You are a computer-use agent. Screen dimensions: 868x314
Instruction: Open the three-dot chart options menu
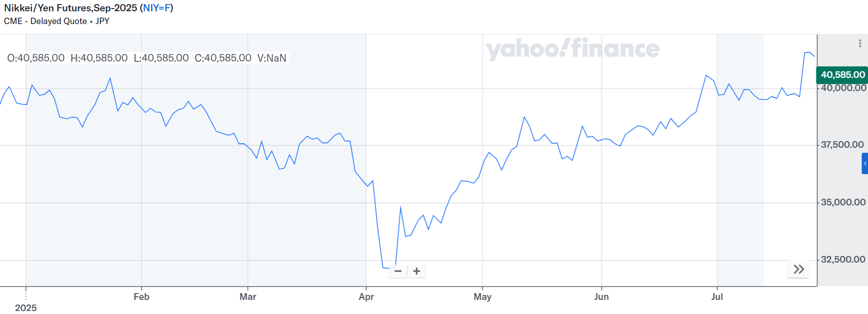860,44
